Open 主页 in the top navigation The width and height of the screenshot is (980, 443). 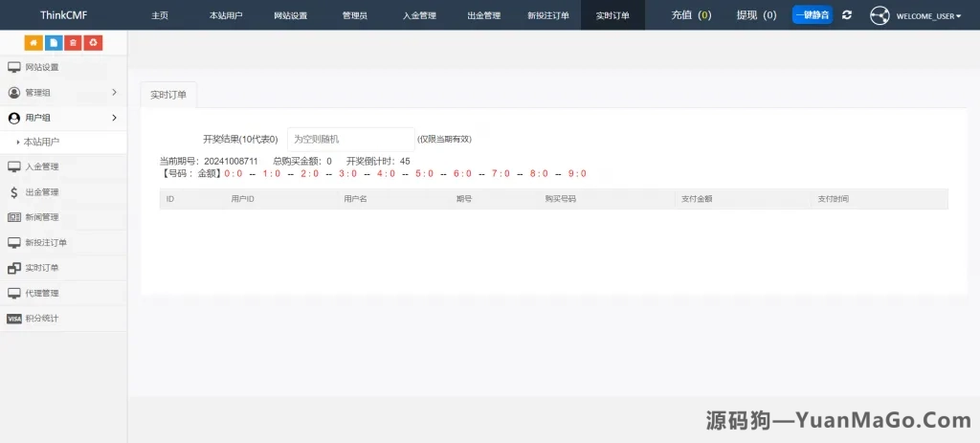(160, 15)
